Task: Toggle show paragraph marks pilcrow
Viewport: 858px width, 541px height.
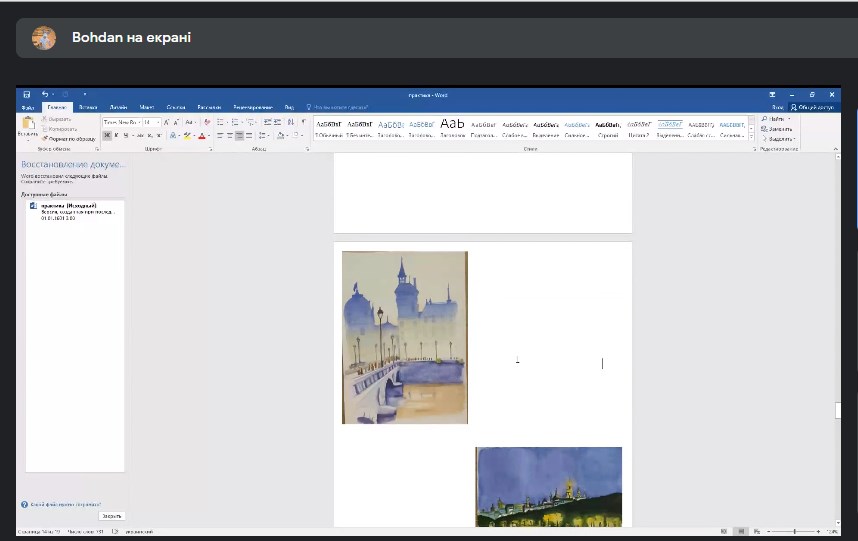Action: pos(303,123)
